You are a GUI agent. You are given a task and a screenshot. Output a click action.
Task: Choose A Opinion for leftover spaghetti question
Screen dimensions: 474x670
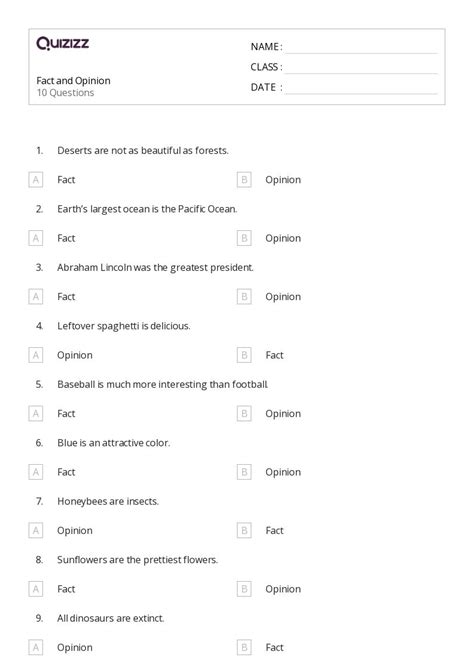point(36,356)
